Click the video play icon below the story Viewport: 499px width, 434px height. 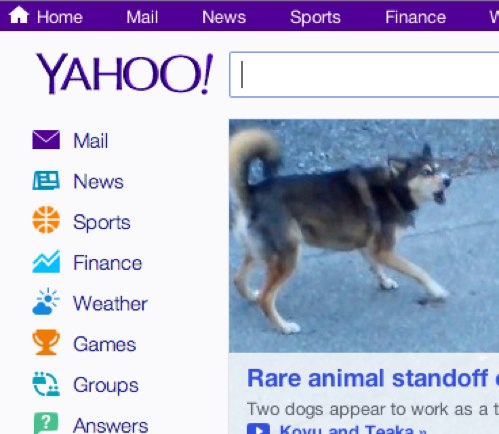(x=258, y=429)
